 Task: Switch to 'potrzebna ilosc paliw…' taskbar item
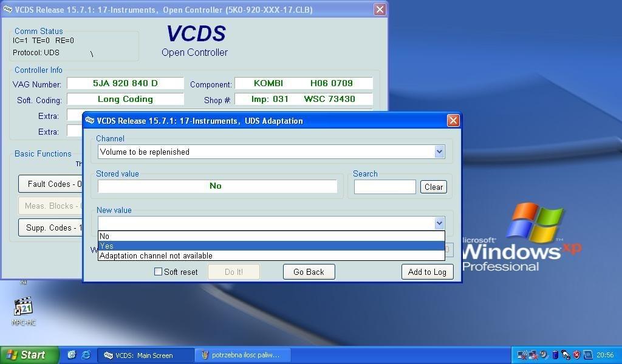pos(243,356)
